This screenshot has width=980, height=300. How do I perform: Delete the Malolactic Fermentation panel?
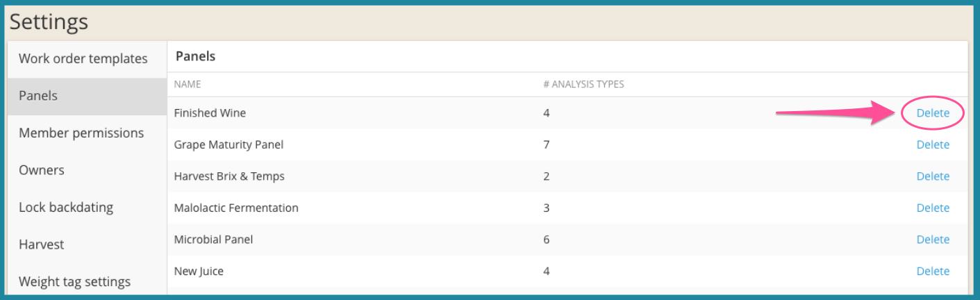pos(933,208)
